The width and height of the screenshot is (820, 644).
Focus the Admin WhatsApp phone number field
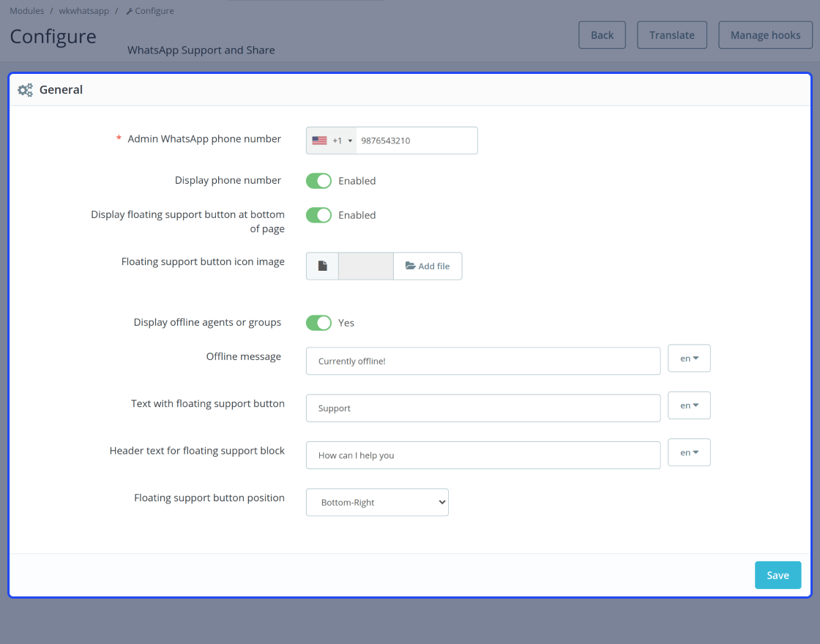(x=417, y=141)
